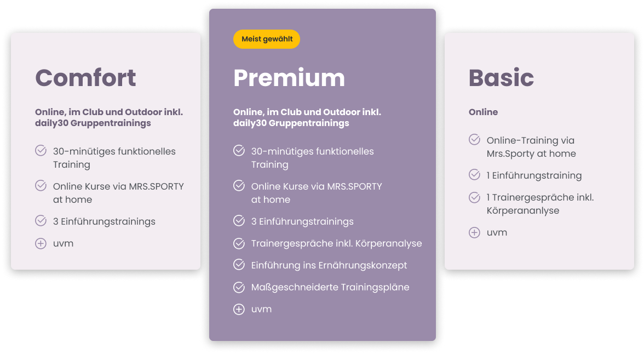Expand the Premium plan's uvm plus icon
This screenshot has height=353, width=644.
[239, 309]
